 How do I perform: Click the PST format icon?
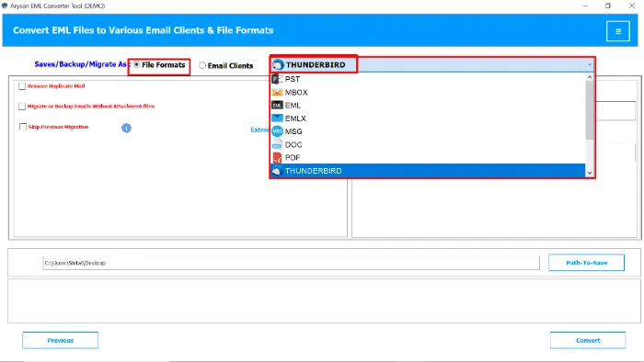point(278,79)
